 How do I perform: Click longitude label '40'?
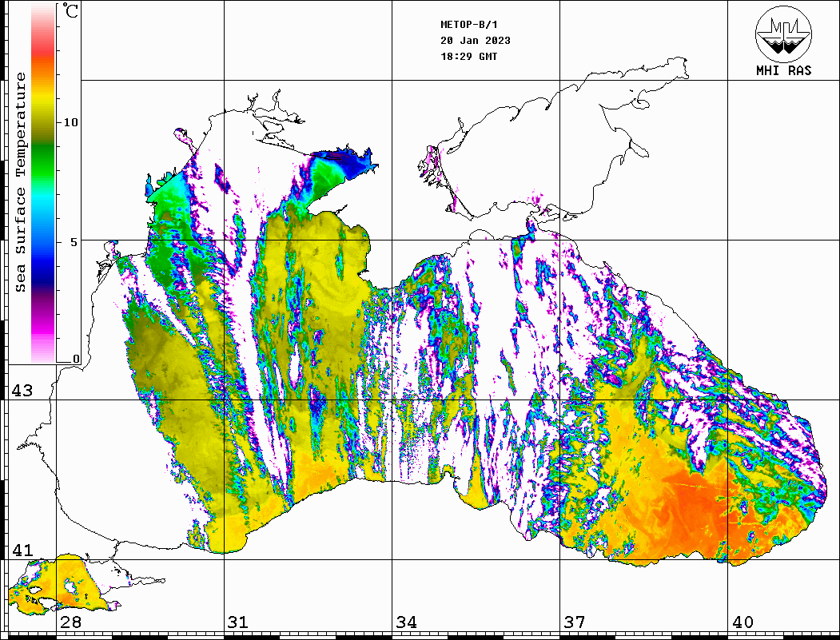742,622
